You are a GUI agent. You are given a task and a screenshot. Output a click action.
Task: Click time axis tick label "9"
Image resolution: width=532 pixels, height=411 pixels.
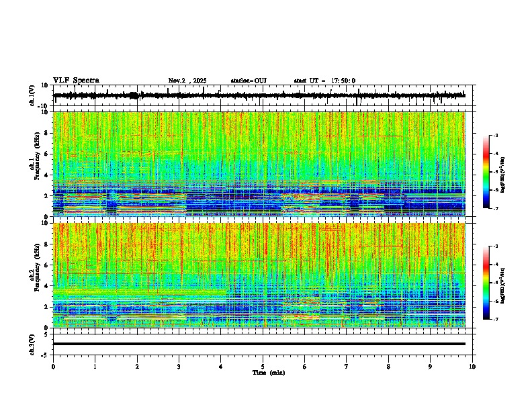point(430,367)
